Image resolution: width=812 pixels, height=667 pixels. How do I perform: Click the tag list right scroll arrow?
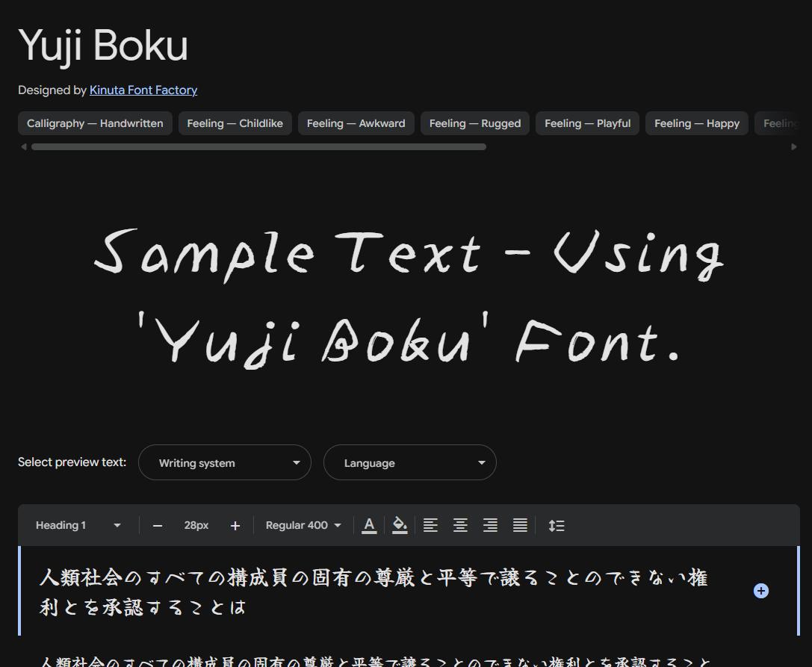pyautogui.click(x=794, y=147)
